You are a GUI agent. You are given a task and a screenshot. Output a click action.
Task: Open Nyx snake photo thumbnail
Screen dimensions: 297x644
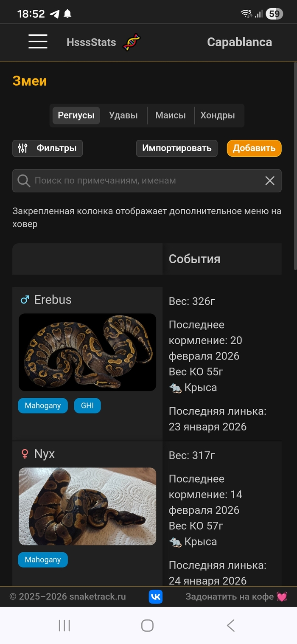click(x=87, y=506)
